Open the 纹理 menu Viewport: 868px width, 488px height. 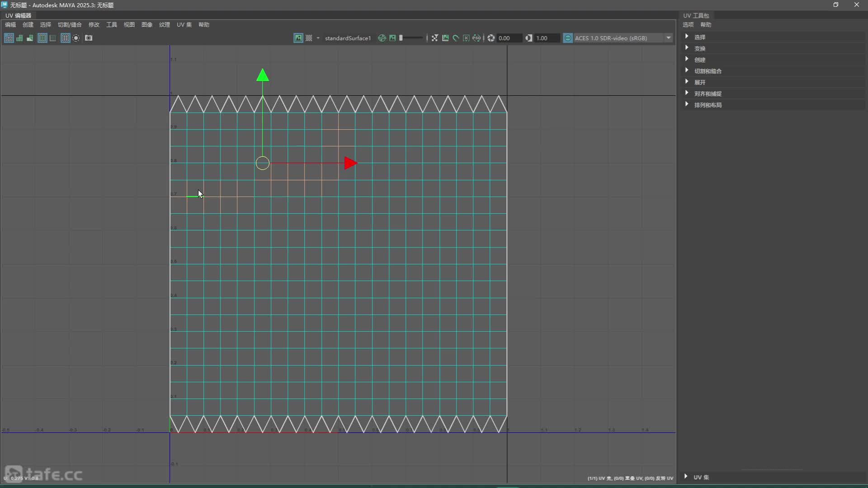(164, 24)
